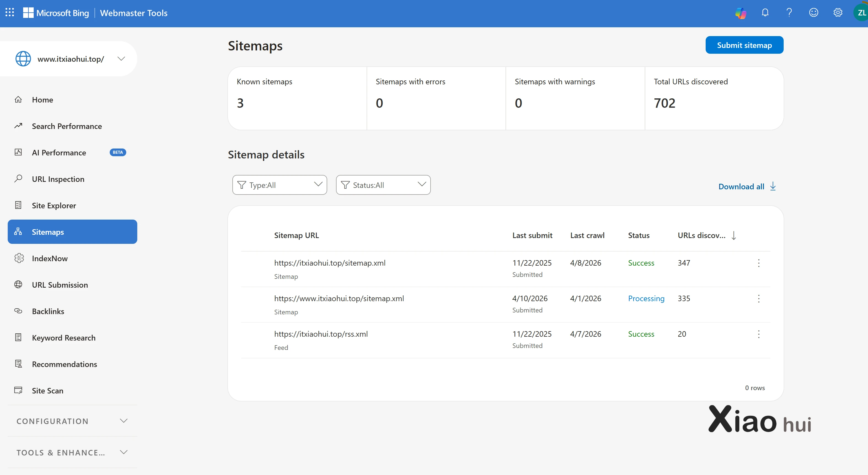Click the Submit sitemap button
Image resolution: width=868 pixels, height=475 pixels.
coord(744,45)
